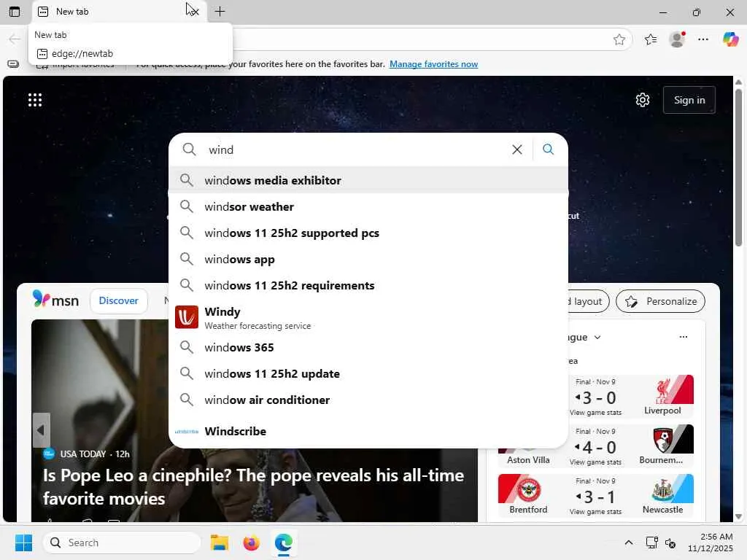Choose 'windows 11 25h2 supported pcs'
This screenshot has height=560, width=747.
click(368, 233)
